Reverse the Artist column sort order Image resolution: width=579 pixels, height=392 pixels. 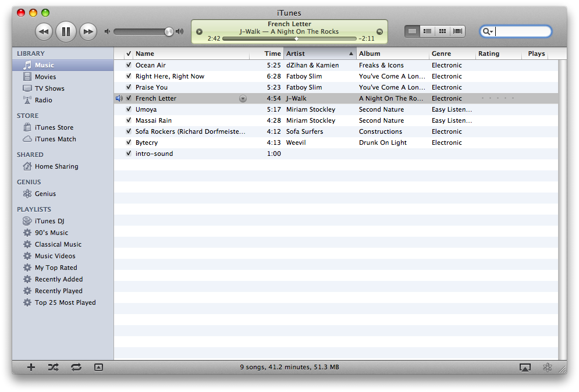click(320, 54)
